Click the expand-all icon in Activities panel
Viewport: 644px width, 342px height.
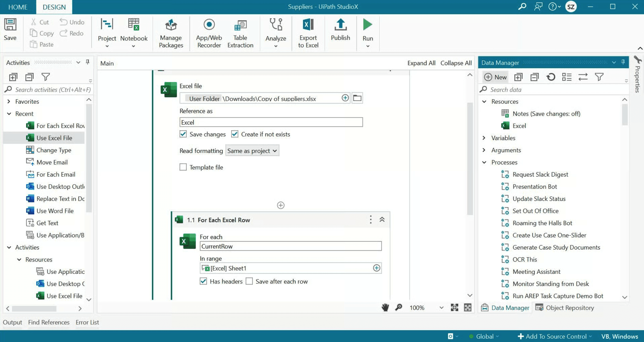13,77
